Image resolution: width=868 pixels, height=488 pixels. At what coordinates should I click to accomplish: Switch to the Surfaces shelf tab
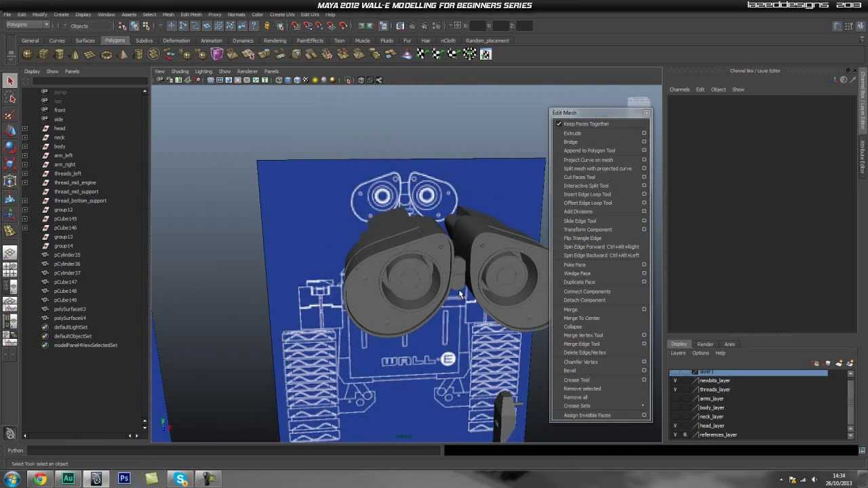tap(85, 41)
